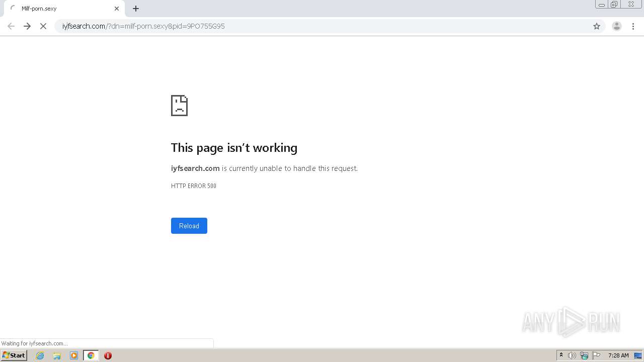The image size is (644, 362).
Task: Close the Chrome window
Action: (631, 5)
